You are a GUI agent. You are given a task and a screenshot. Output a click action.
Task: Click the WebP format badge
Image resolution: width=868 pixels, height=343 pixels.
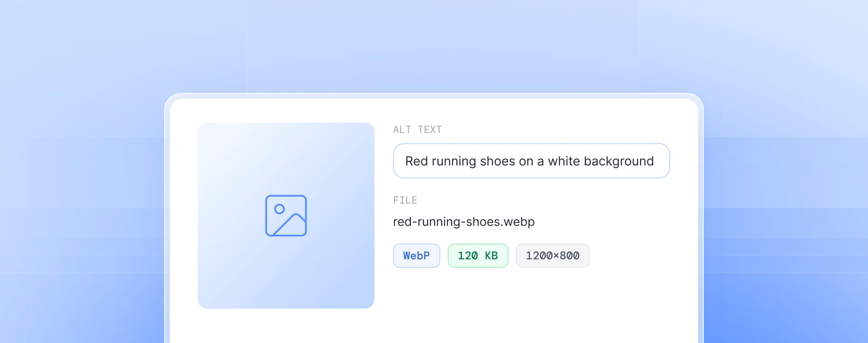(x=416, y=256)
